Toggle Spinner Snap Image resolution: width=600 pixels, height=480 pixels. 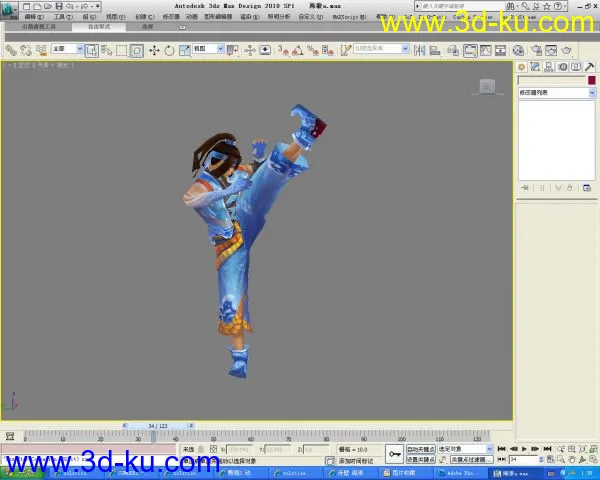click(x=328, y=51)
